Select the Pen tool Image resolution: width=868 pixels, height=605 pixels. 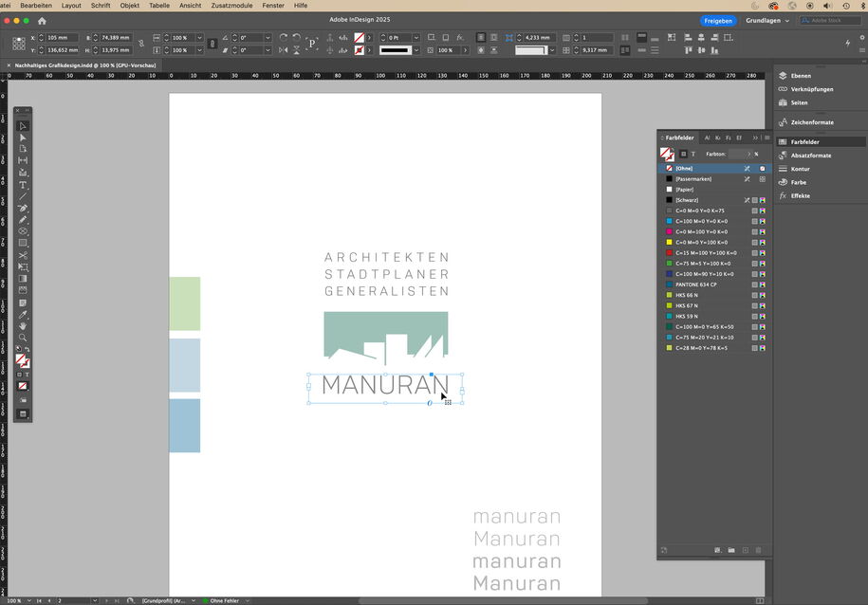24,208
